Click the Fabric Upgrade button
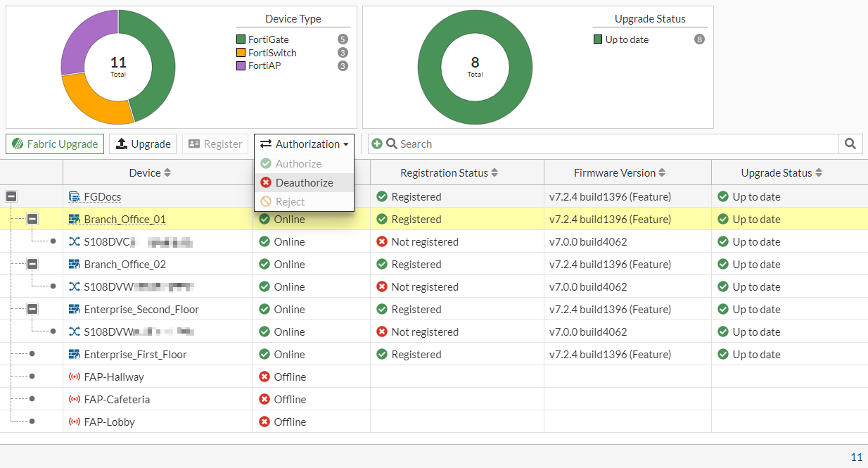 [x=55, y=144]
